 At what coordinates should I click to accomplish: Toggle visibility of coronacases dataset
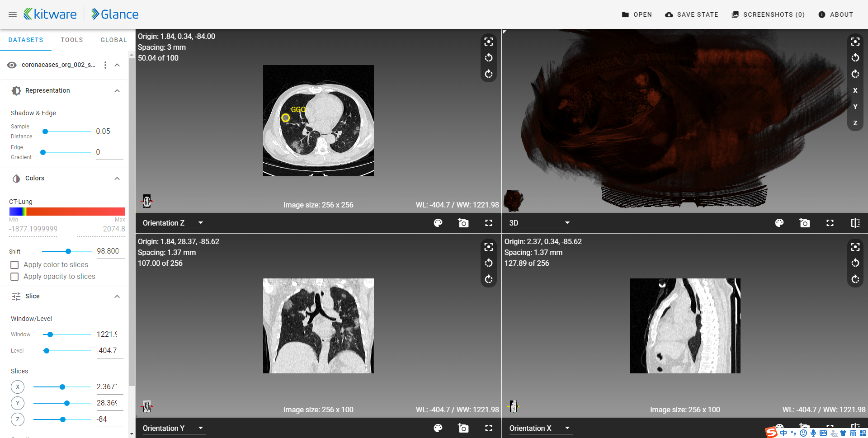(12, 65)
